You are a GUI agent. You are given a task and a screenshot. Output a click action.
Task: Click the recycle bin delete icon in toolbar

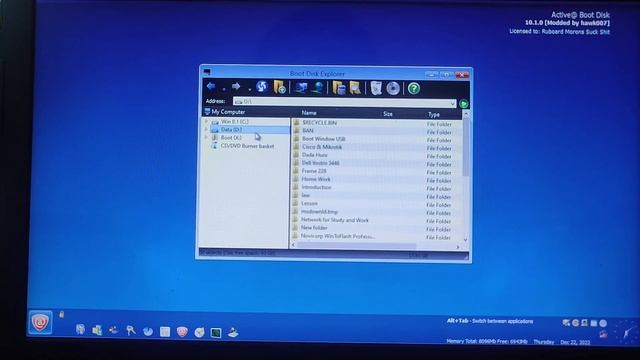tap(376, 88)
